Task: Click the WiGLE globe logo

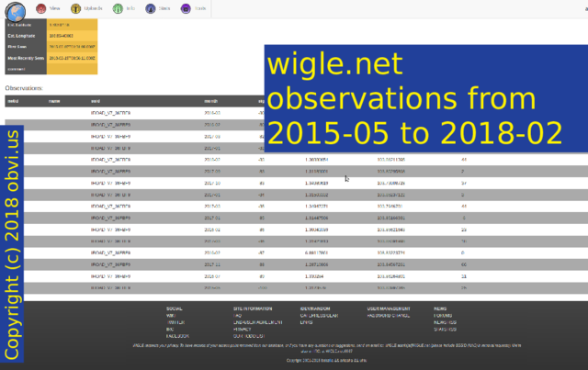Action: click(x=16, y=11)
